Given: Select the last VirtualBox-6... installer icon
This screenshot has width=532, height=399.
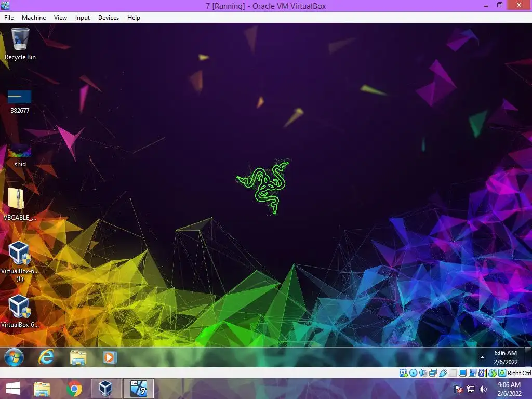Looking at the screenshot, I should (20, 312).
